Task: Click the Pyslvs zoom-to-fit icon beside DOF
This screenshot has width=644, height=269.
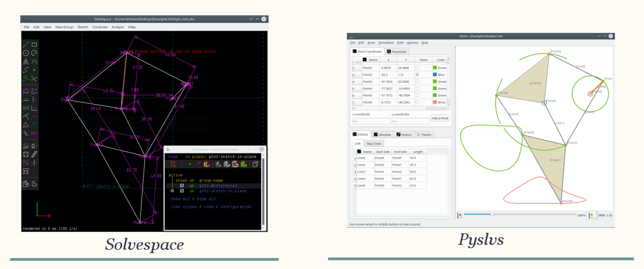Action: point(591,215)
